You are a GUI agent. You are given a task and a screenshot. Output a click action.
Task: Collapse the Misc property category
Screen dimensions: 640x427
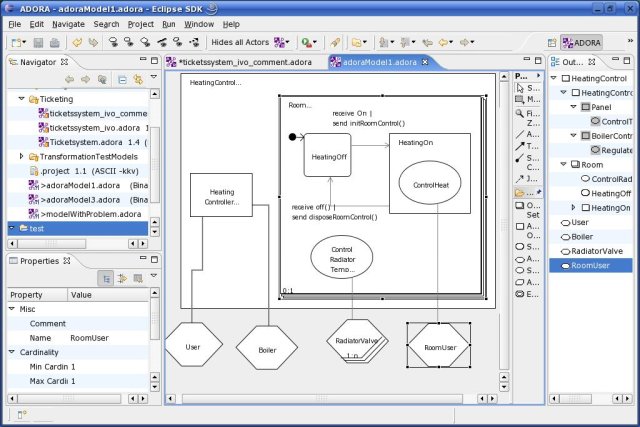(x=12, y=310)
